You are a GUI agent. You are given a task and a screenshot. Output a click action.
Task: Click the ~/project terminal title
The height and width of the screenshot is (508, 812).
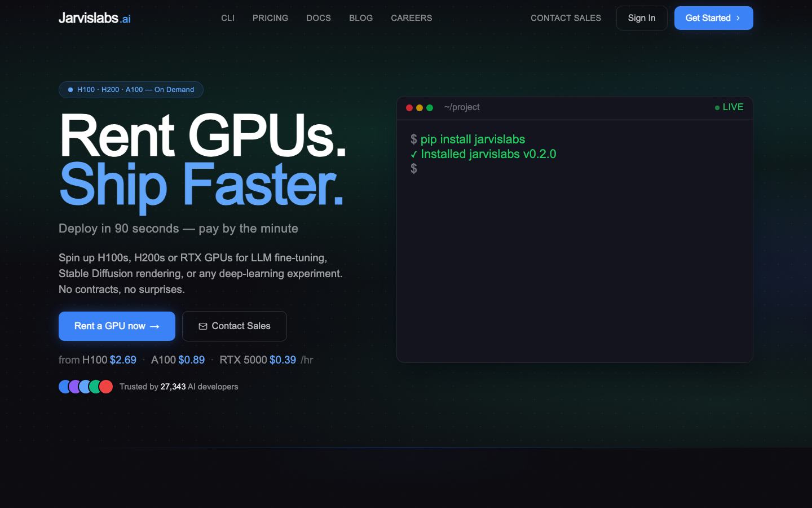point(462,107)
